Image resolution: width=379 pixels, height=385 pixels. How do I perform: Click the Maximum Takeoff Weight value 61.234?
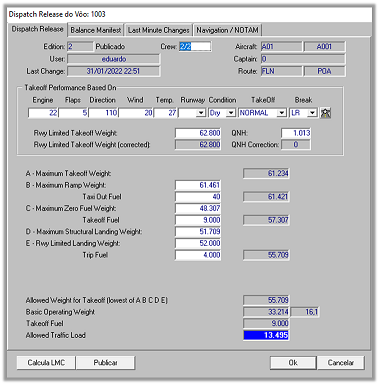(266, 173)
